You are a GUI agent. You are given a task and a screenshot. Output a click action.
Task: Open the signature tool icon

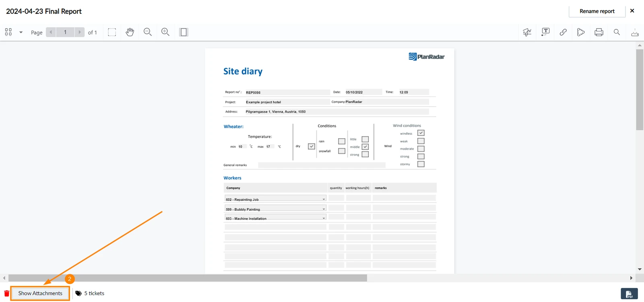(527, 32)
